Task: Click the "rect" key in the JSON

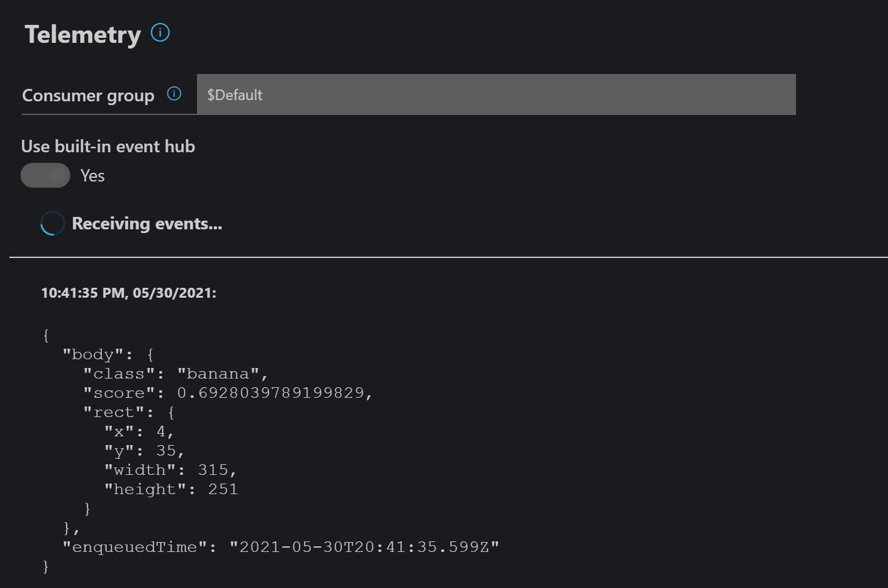Action: pos(114,412)
